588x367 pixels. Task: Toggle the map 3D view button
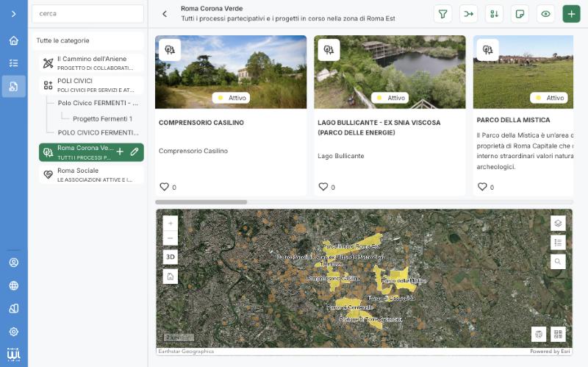171,257
